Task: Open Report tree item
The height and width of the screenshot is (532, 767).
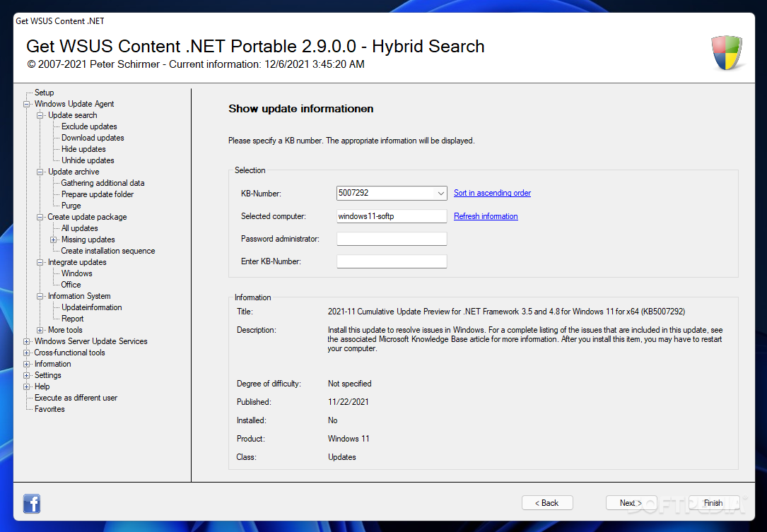Action: [72, 319]
